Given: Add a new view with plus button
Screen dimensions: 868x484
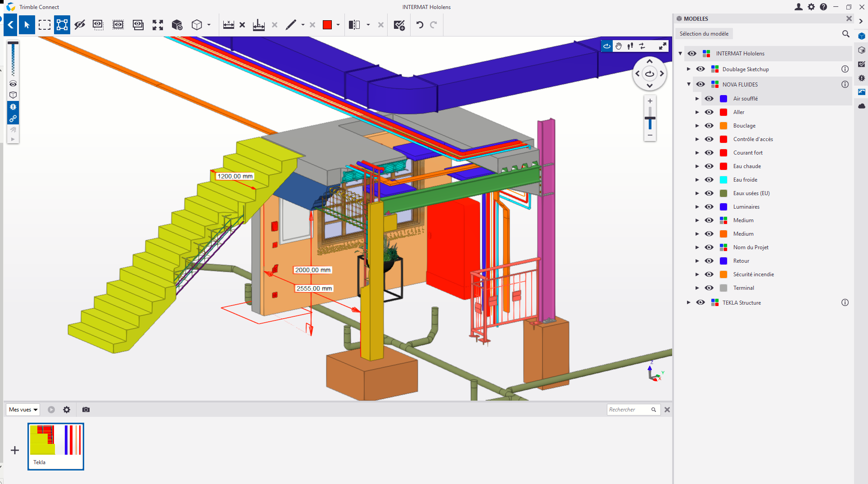Looking at the screenshot, I should 15,450.
